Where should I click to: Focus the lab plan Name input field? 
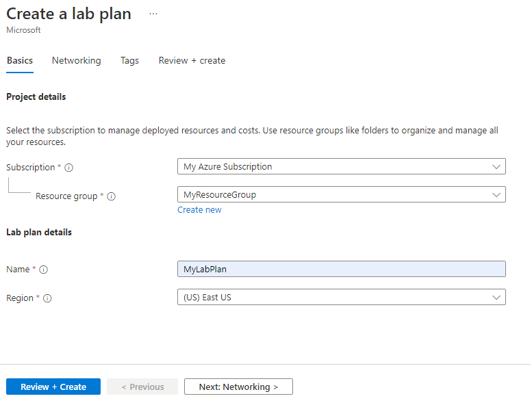(x=342, y=269)
